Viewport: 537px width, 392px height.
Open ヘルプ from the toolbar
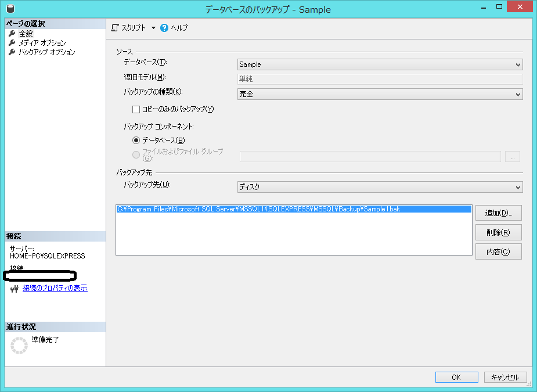179,28
